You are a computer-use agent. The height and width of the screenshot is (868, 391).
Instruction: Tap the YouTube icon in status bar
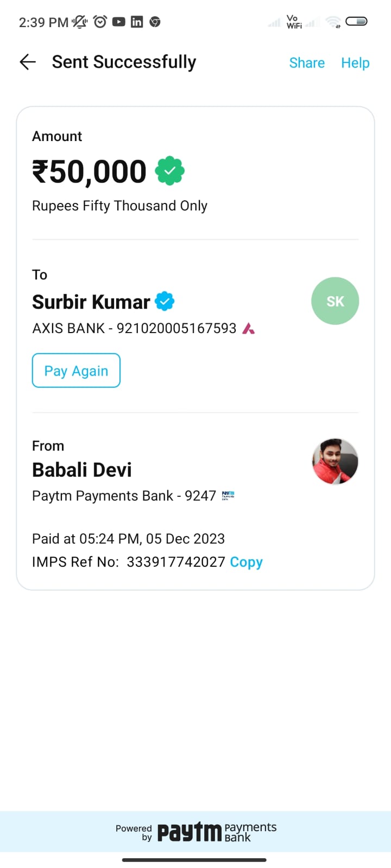click(118, 22)
